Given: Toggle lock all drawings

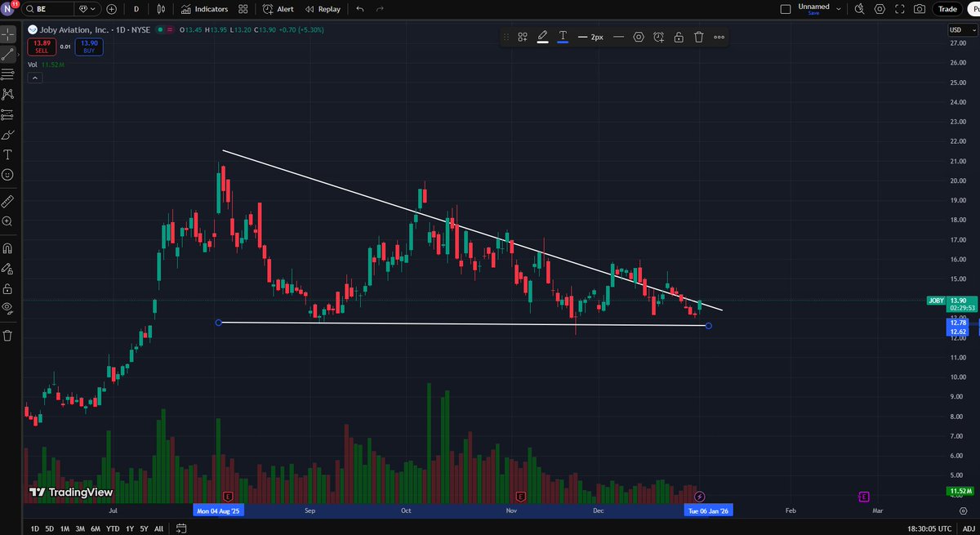Looking at the screenshot, I should [8, 288].
